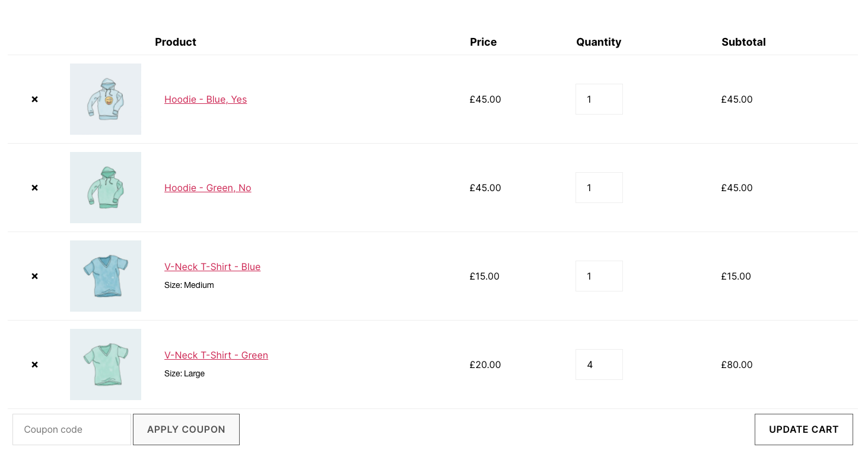This screenshot has height=466, width=868.
Task: Select the quantity box showing 4
Action: (599, 364)
